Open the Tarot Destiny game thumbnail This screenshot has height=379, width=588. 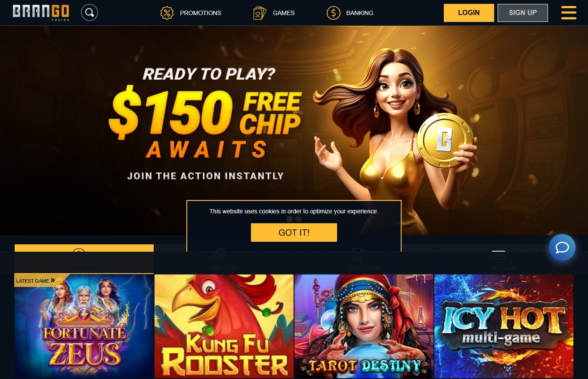click(x=364, y=327)
